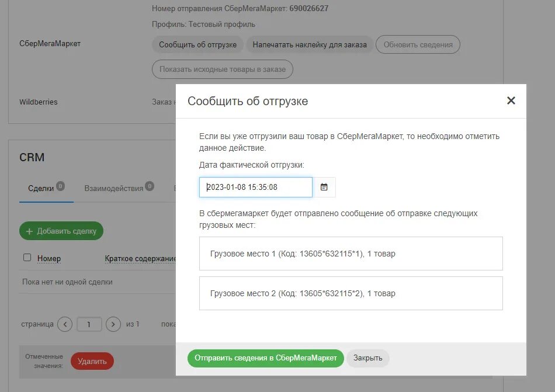Click the Wildberries label

(x=38, y=102)
